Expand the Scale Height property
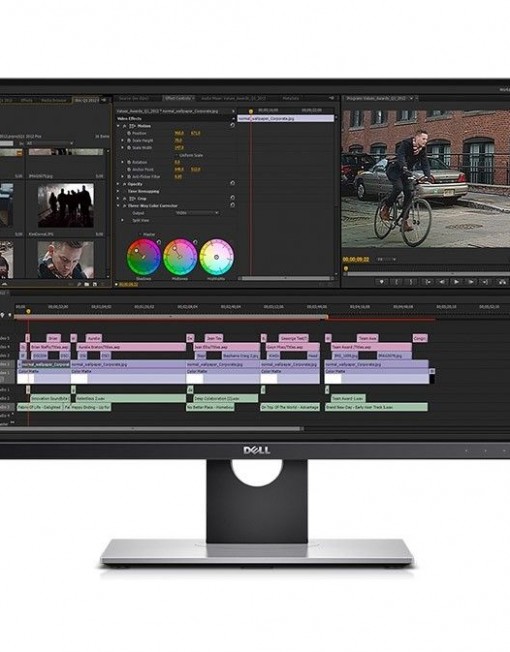510x652 pixels. click(x=123, y=141)
